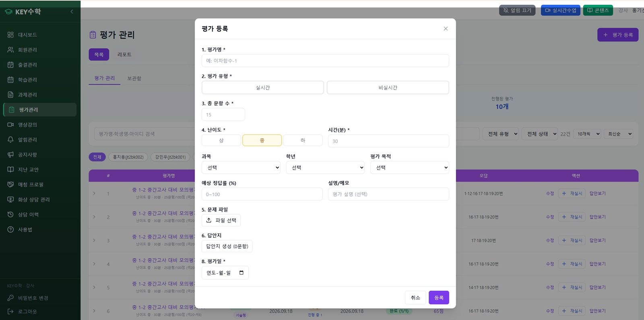
Task: Click the 등록 submit button
Action: [x=439, y=297]
